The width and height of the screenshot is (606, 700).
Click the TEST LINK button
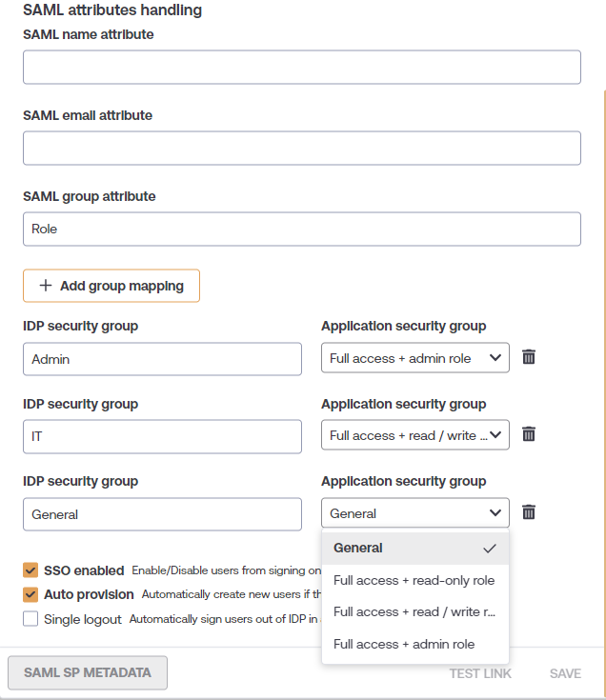pos(480,673)
